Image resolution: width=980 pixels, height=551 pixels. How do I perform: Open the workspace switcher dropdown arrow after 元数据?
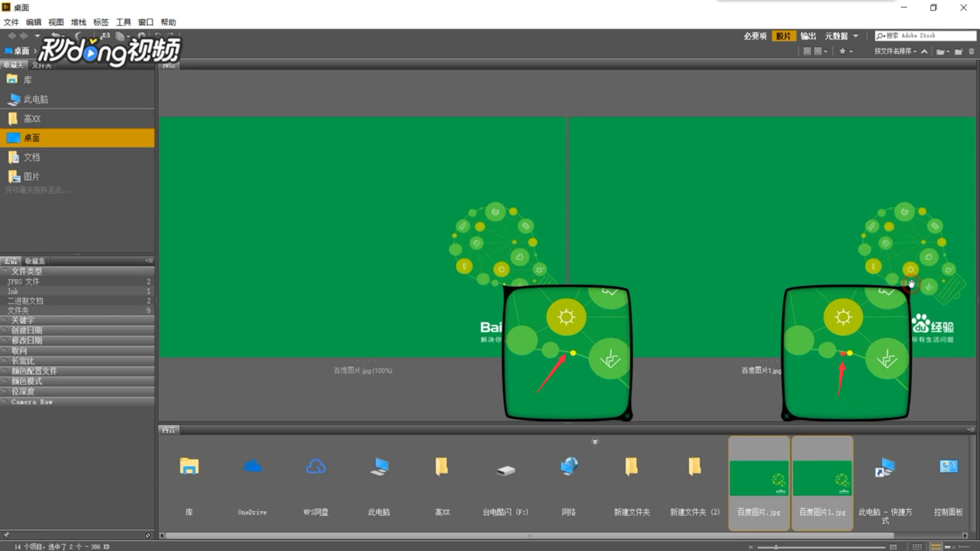pyautogui.click(x=855, y=36)
